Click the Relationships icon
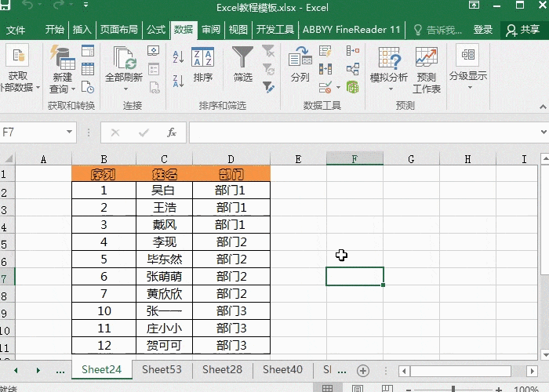 pyautogui.click(x=353, y=69)
